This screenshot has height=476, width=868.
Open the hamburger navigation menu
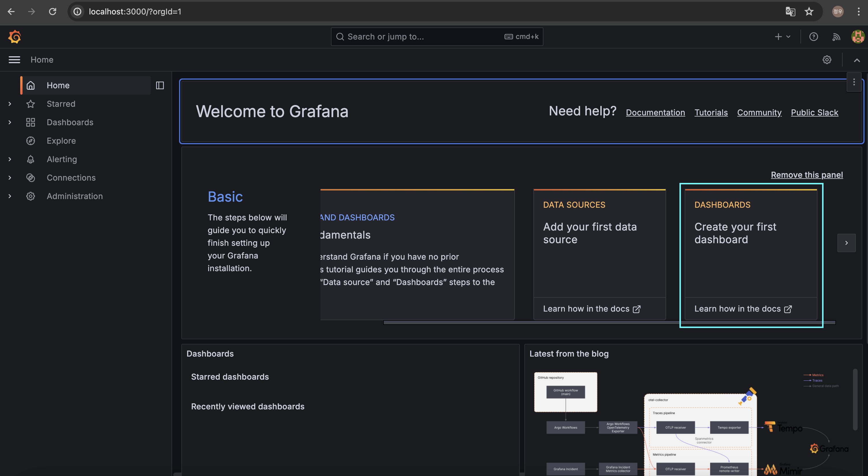tap(14, 60)
